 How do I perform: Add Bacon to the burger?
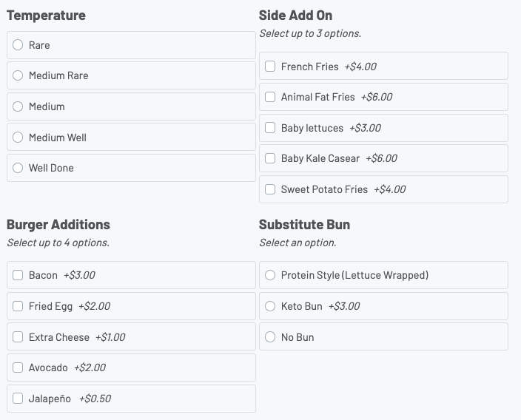(18, 275)
